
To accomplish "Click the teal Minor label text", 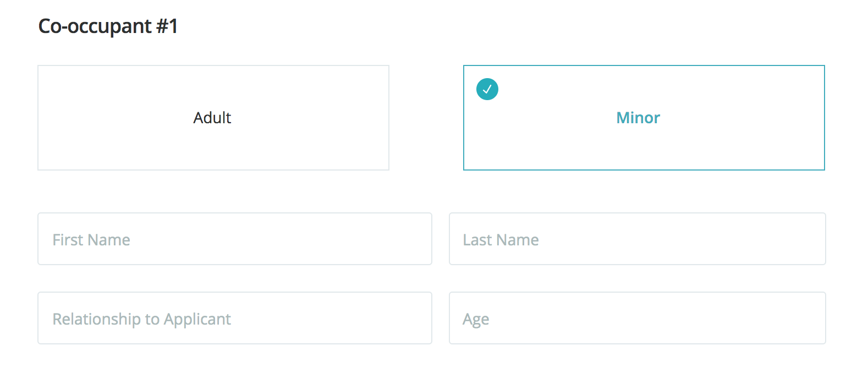I will point(638,118).
